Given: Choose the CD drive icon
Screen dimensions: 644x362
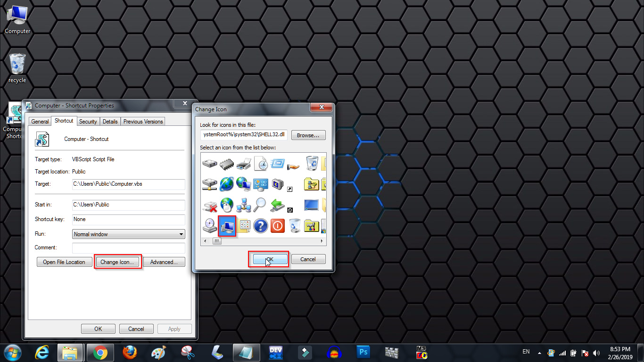Looking at the screenshot, I should pyautogui.click(x=210, y=226).
